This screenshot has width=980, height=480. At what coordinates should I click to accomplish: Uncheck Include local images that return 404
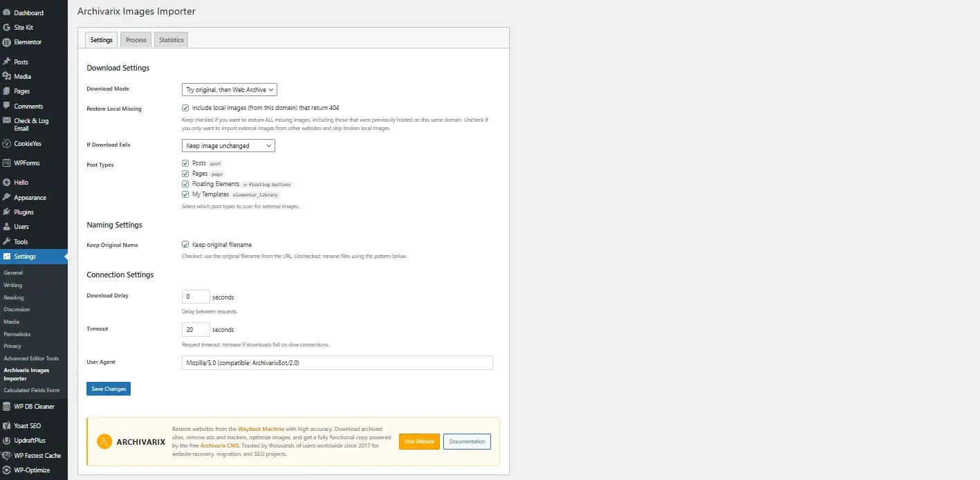185,108
